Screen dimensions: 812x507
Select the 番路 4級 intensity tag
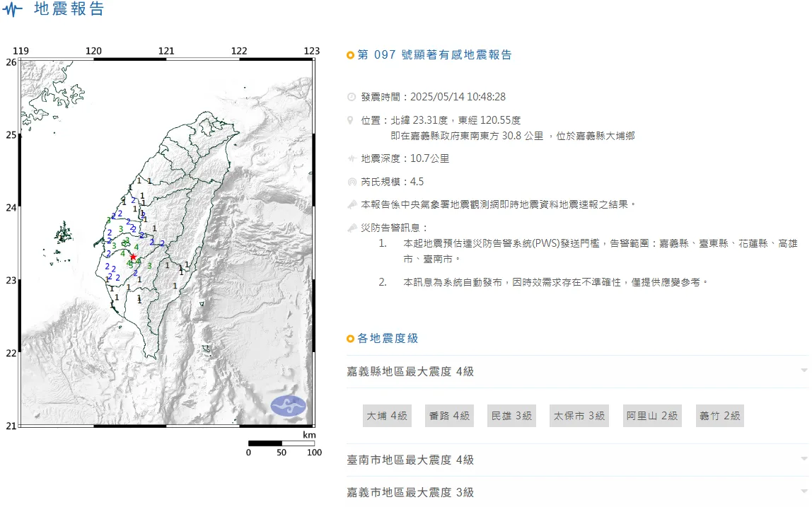tap(449, 416)
